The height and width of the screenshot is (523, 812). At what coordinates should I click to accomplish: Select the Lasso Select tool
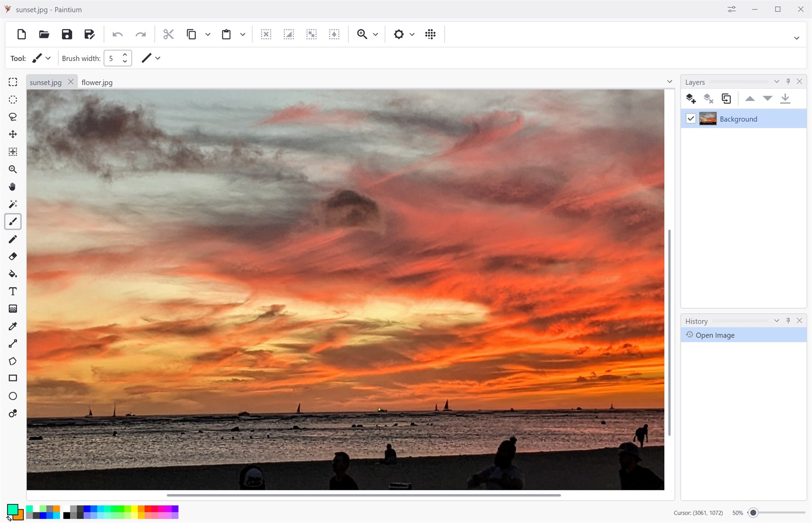[13, 117]
